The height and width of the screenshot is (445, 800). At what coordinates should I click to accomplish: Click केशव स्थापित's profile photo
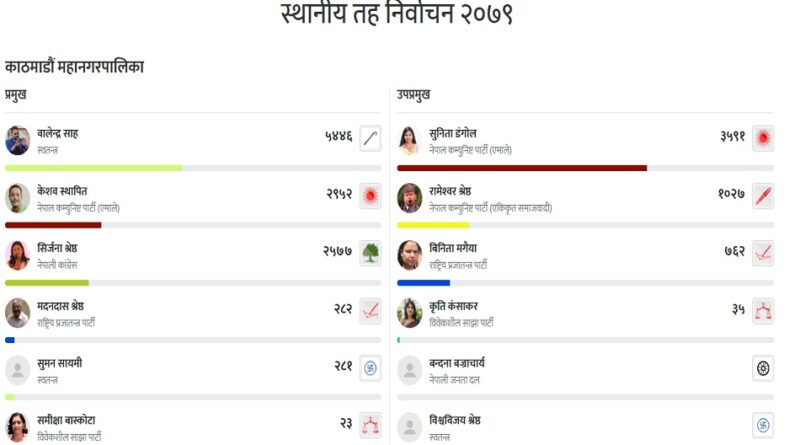click(18, 197)
